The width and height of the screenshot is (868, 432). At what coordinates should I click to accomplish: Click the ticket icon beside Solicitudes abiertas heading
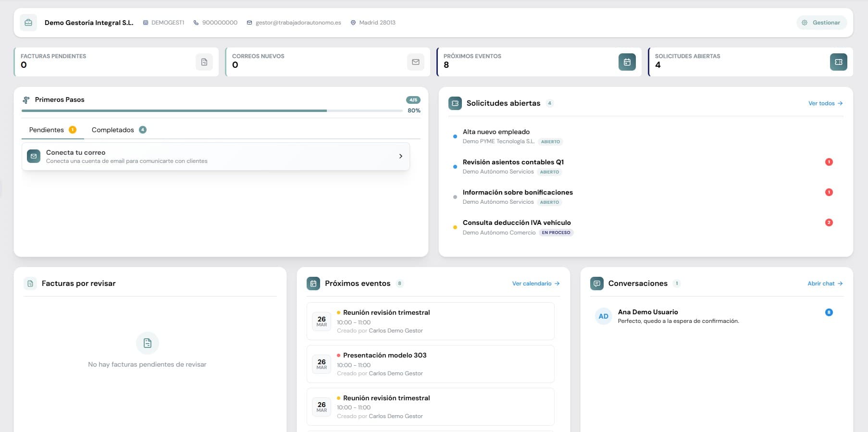tap(455, 103)
